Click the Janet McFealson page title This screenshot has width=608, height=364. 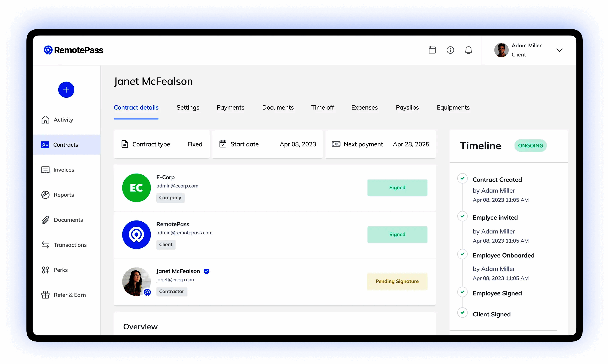point(153,82)
